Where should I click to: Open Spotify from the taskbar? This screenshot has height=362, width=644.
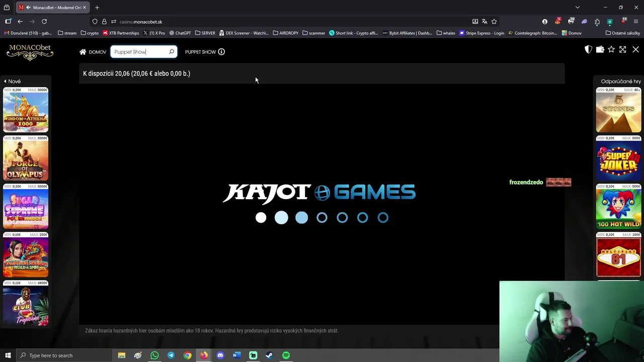point(286,355)
